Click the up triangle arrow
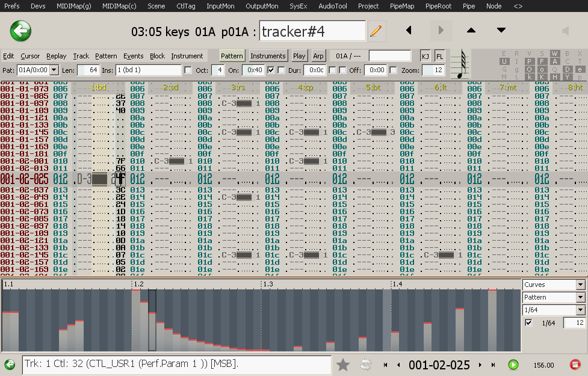The height and width of the screenshot is (376, 588). click(x=471, y=31)
